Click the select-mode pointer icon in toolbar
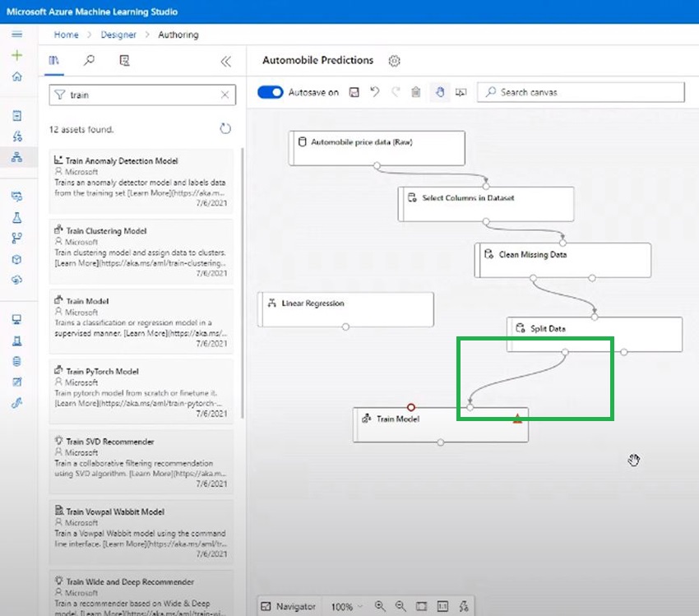This screenshot has width=699, height=616. [x=461, y=92]
